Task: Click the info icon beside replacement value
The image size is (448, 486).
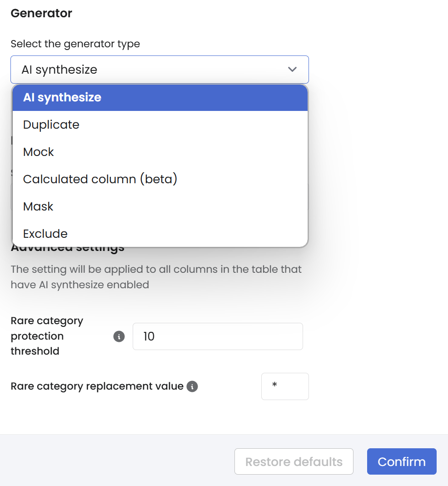Action: [x=192, y=386]
